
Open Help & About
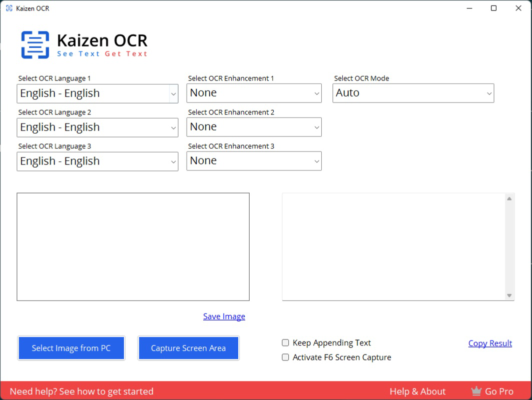pyautogui.click(x=417, y=391)
